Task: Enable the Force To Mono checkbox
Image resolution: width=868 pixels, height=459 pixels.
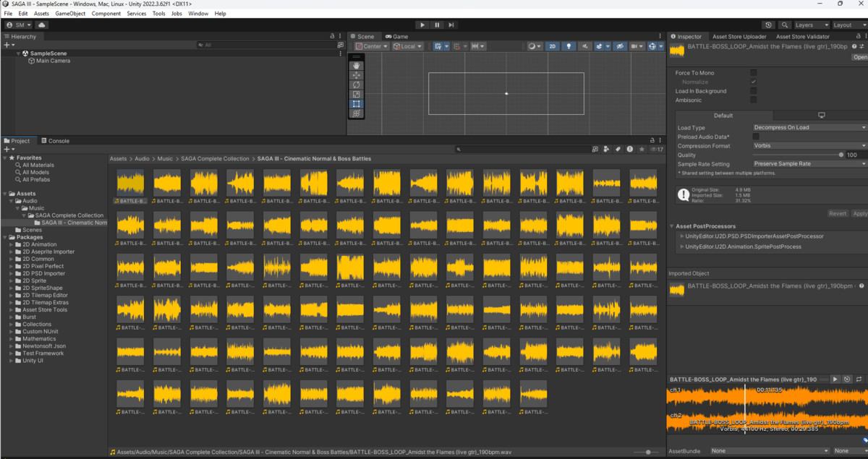Action: tap(754, 73)
